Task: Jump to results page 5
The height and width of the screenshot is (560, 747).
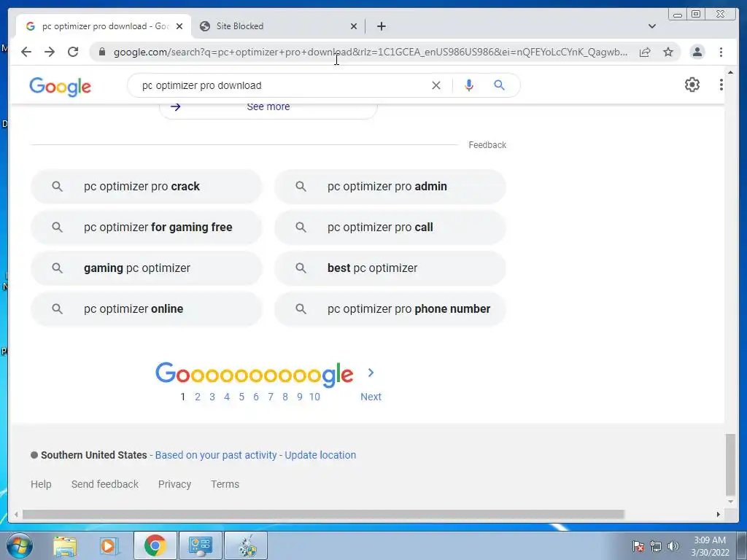Action: click(241, 397)
